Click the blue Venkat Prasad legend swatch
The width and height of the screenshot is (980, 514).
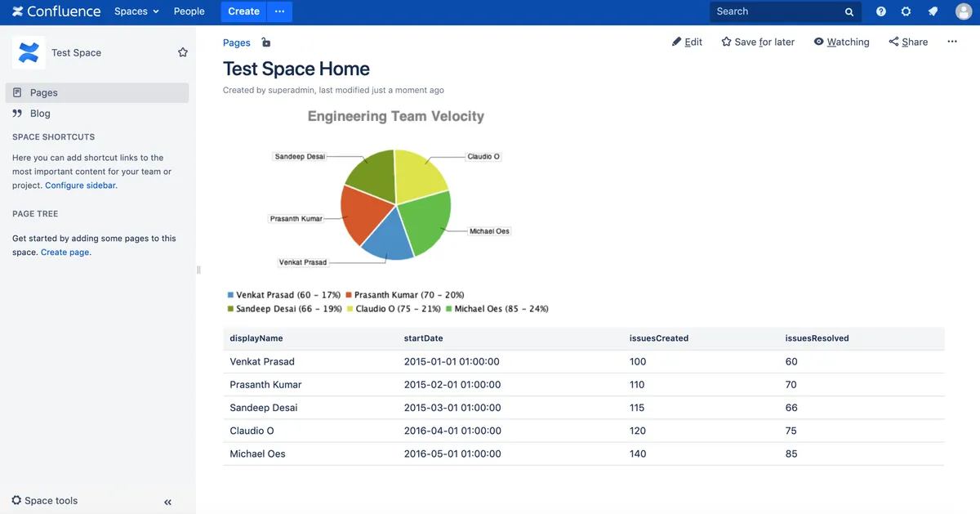coord(231,295)
